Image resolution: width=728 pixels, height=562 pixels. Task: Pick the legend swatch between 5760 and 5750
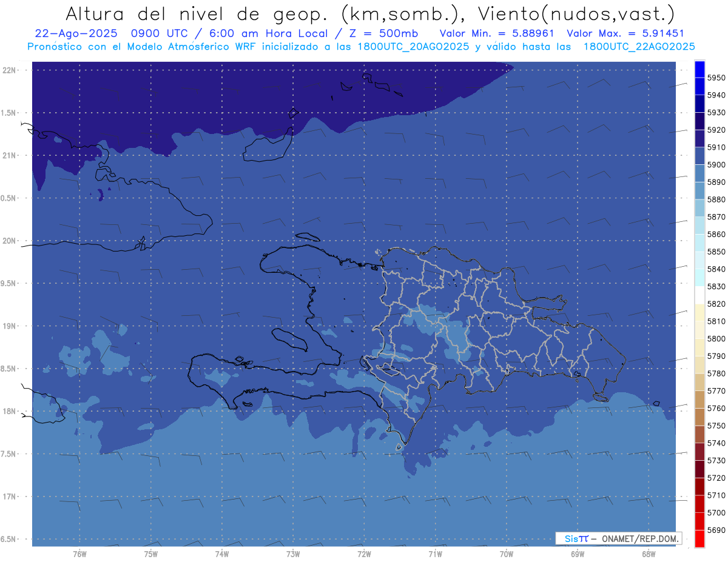pyautogui.click(x=699, y=416)
